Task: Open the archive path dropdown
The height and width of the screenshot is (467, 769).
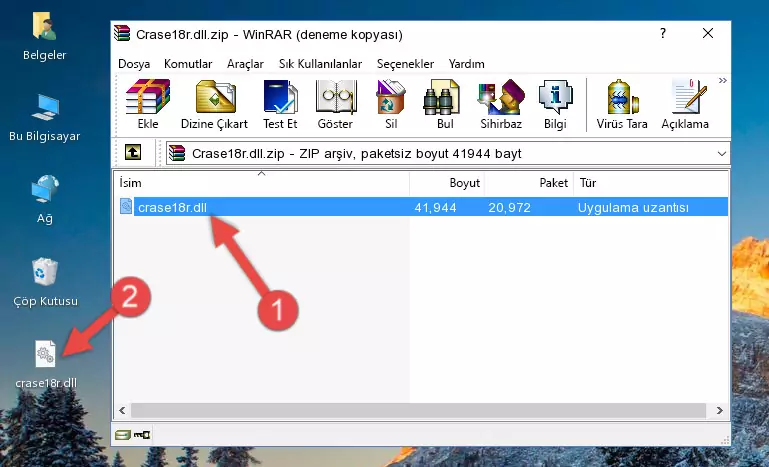Action: pos(721,154)
